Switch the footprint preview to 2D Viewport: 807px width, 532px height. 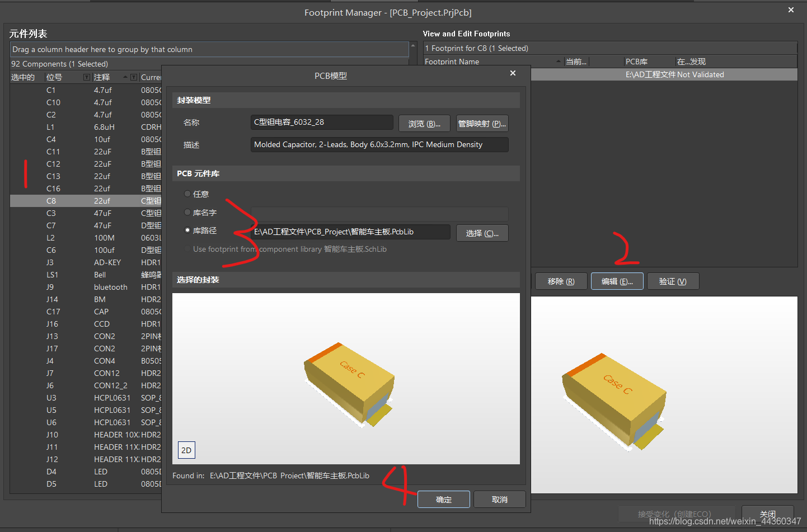tap(186, 450)
